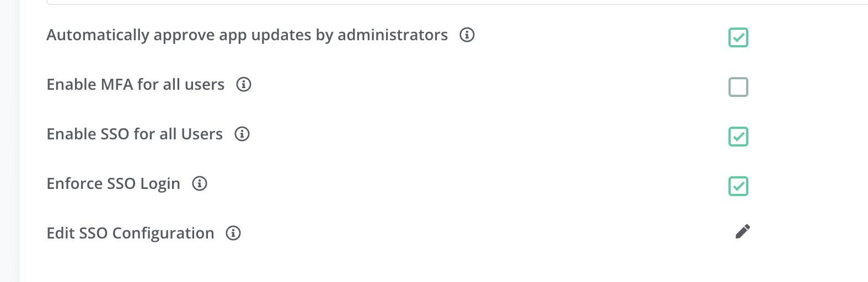Uncheck automatically approve app updates by administrators
This screenshot has width=868, height=282.
pyautogui.click(x=738, y=37)
